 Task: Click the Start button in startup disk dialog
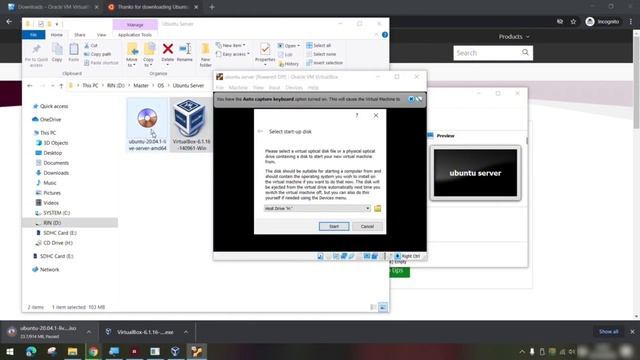(x=334, y=226)
